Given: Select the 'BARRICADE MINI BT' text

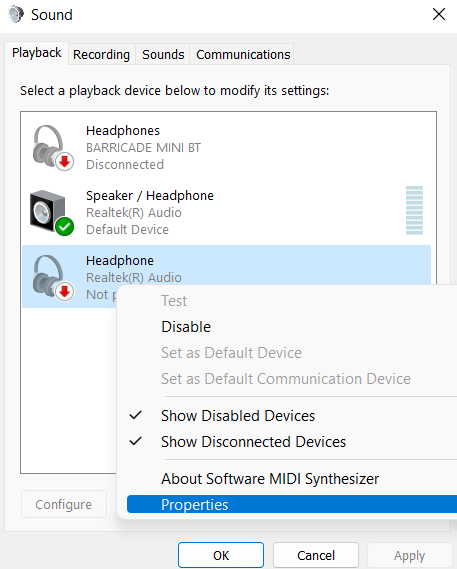Looking at the screenshot, I should [143, 148].
